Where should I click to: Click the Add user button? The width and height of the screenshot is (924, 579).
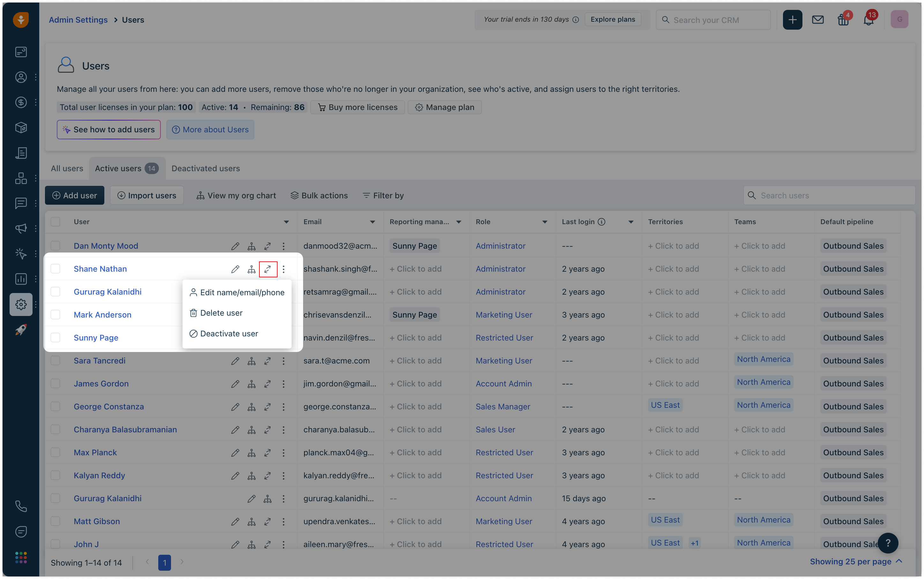(x=75, y=195)
